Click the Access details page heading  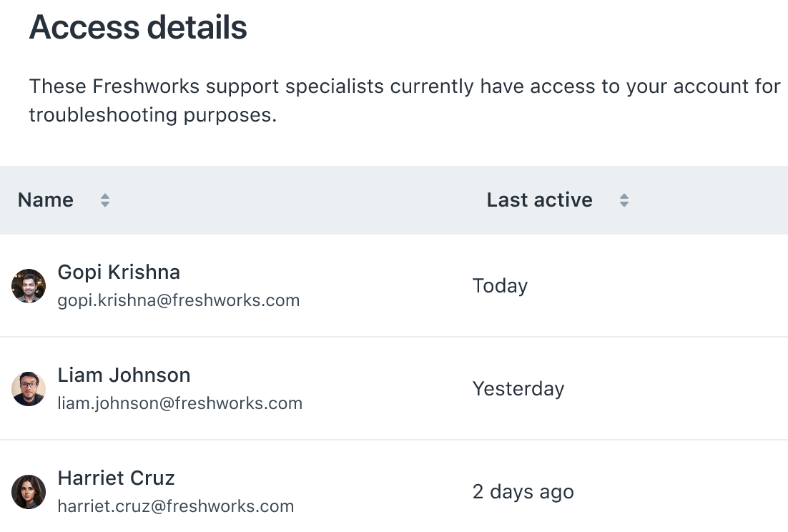(138, 28)
